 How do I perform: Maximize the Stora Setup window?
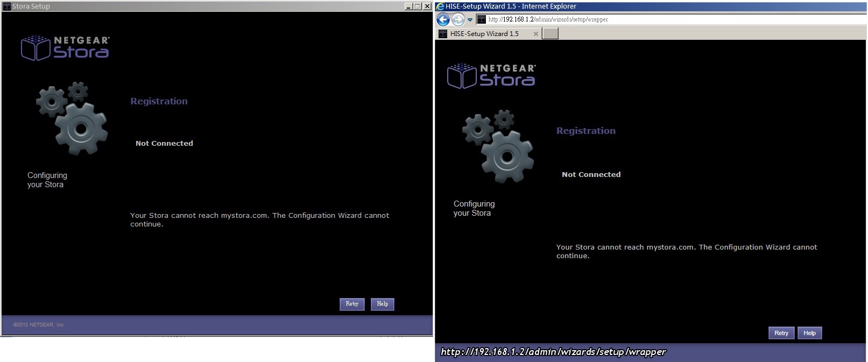(x=418, y=6)
